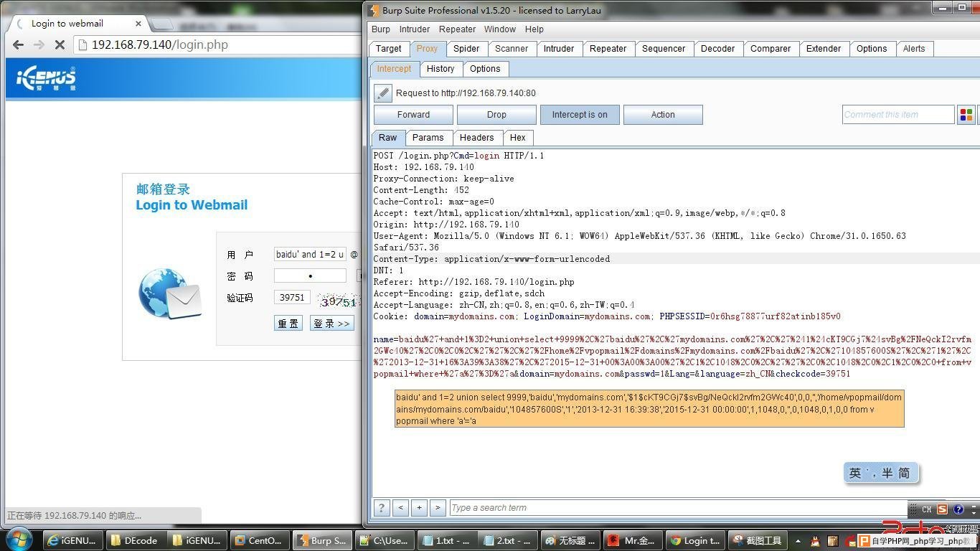Open the highlight color picker next to comment field

[x=966, y=115]
